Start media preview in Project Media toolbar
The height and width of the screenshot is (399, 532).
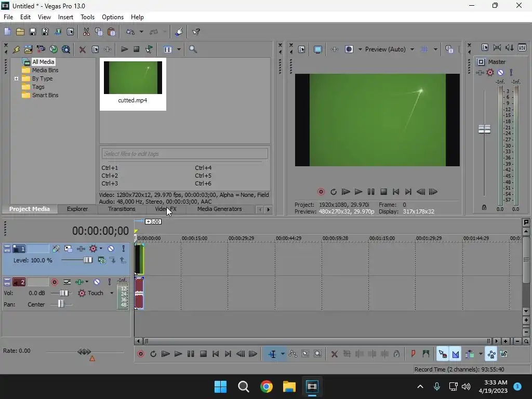pos(124,49)
